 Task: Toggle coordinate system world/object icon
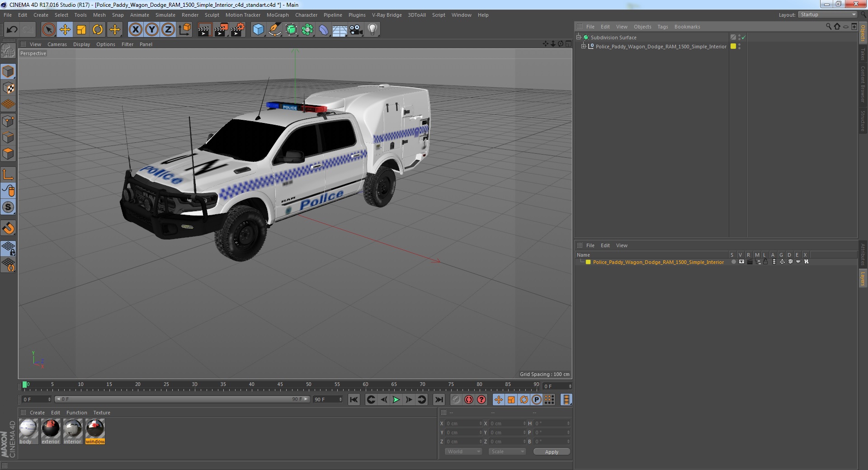(185, 30)
